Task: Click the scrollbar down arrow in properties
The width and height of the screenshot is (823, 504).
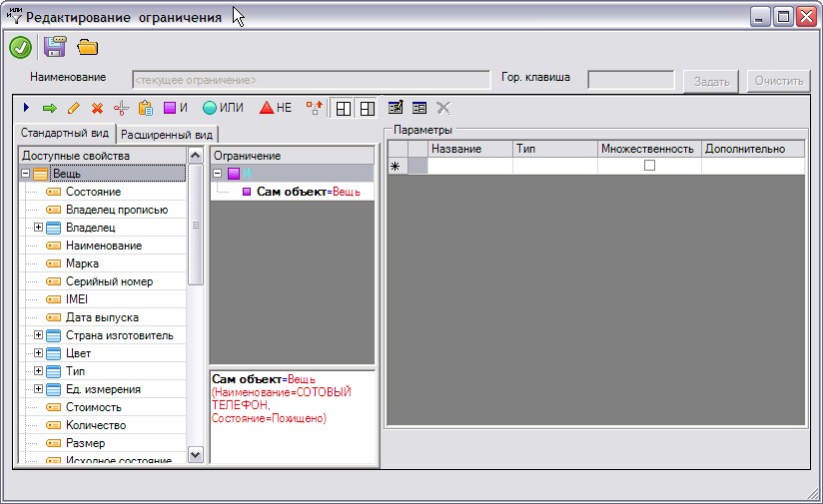Action: [x=195, y=455]
